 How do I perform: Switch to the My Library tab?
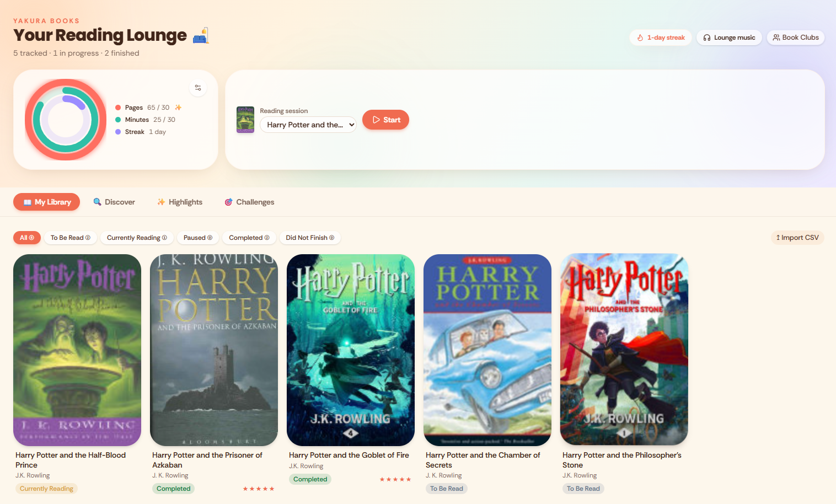coord(46,202)
